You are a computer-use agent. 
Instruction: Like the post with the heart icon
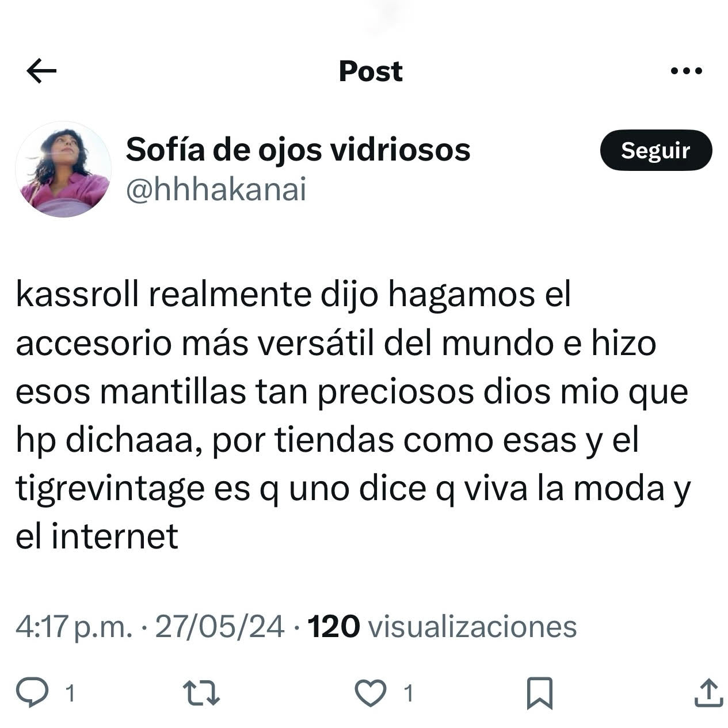tap(370, 693)
